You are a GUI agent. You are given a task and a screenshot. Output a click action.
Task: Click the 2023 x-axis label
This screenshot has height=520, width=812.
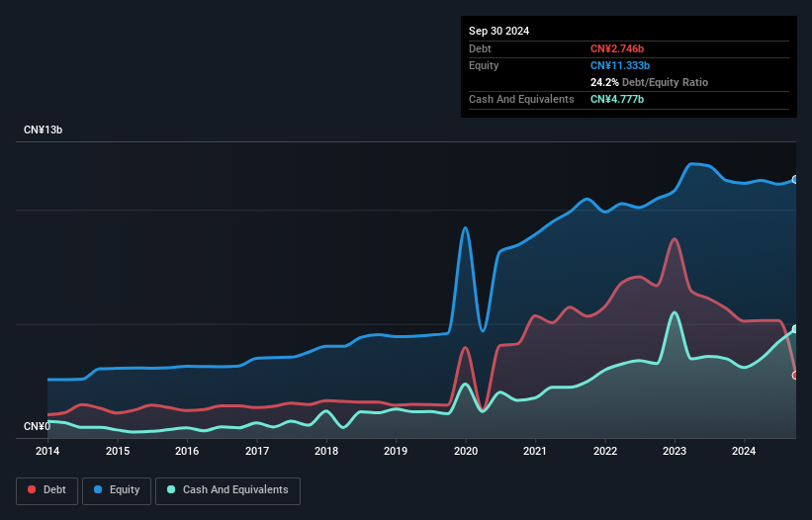[675, 451]
